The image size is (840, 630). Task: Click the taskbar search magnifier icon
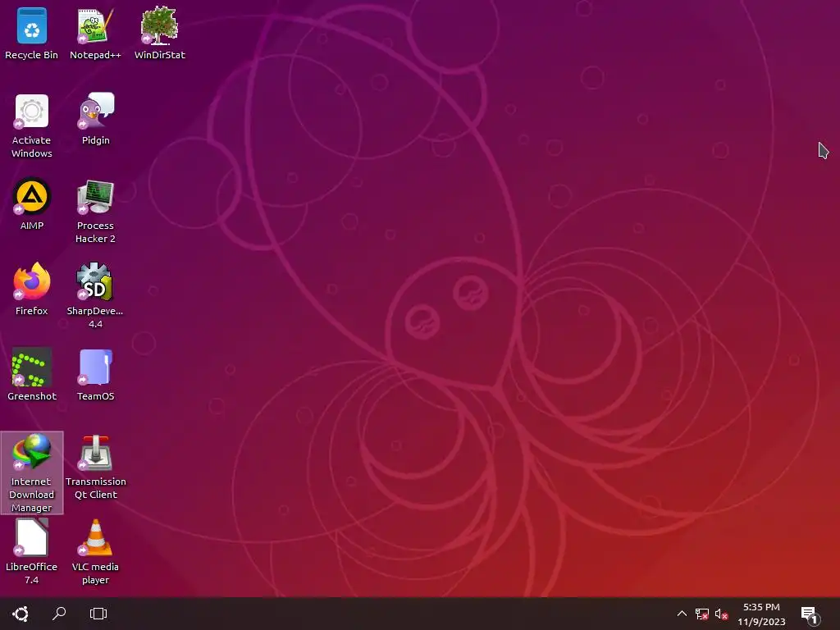click(59, 614)
